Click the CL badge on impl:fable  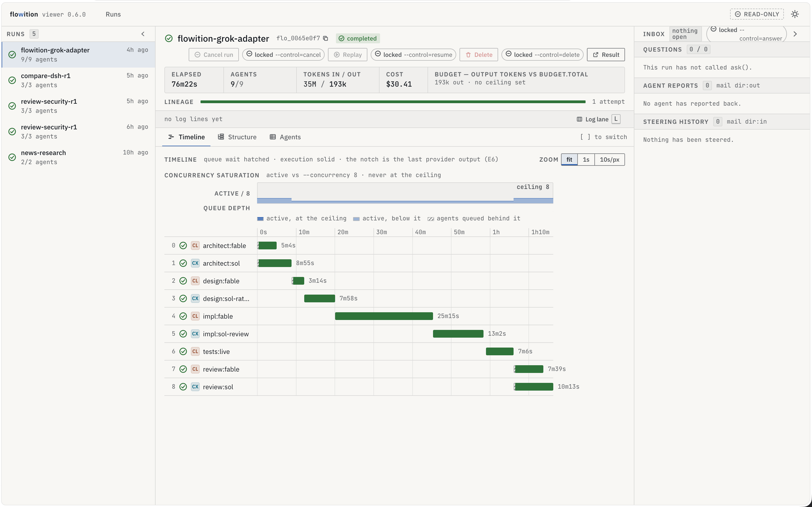click(x=195, y=316)
